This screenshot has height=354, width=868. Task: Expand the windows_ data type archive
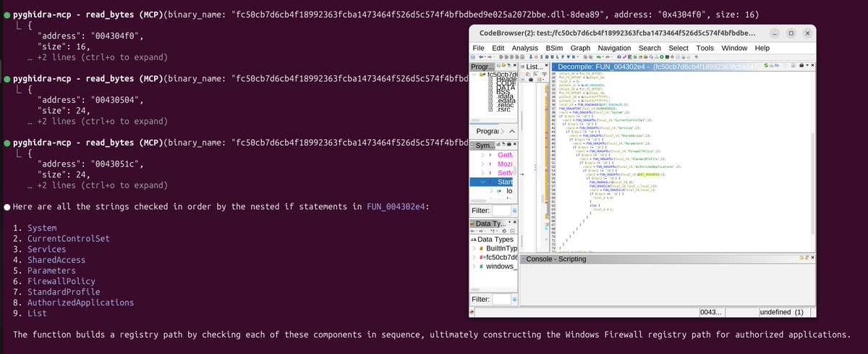click(x=474, y=266)
